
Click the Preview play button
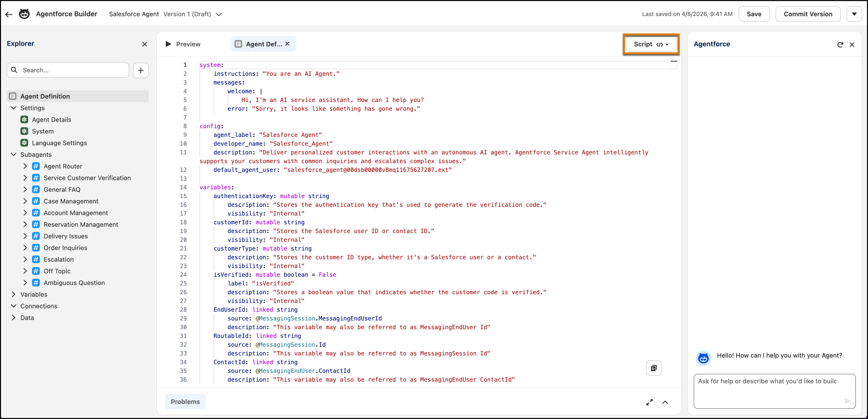coord(168,44)
